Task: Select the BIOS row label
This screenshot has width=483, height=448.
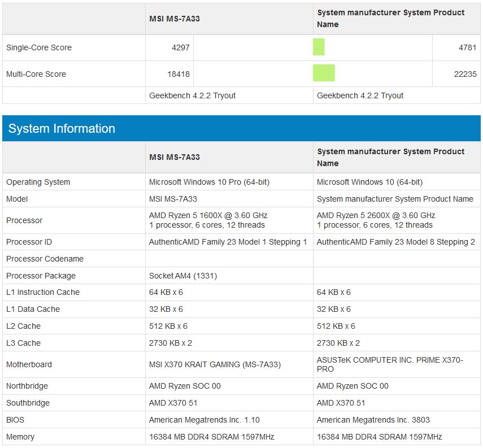Action: (x=15, y=420)
